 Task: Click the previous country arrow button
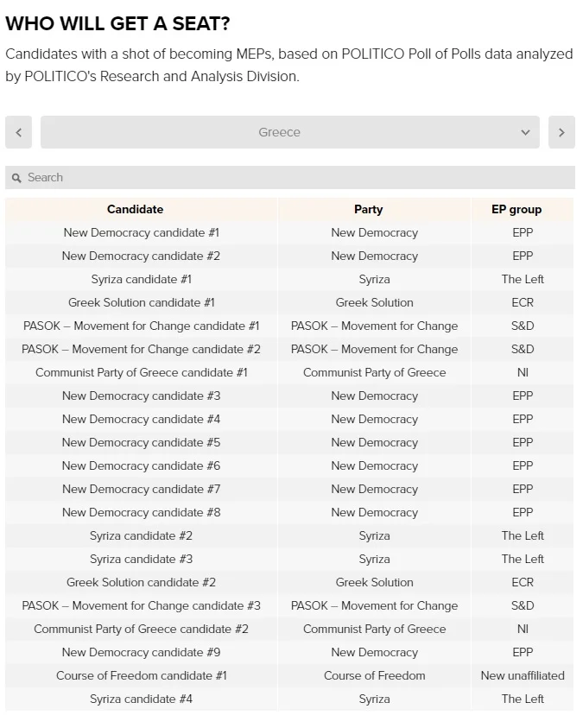(x=18, y=132)
